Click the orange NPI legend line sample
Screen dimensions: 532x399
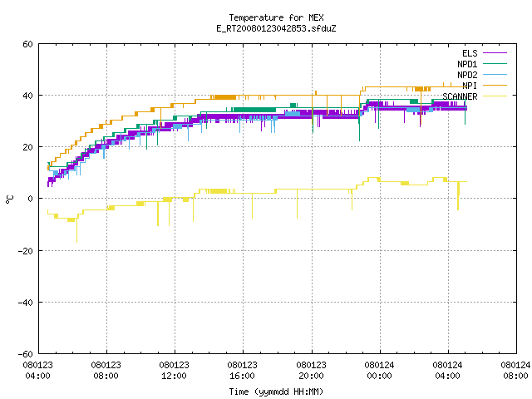tap(495, 85)
